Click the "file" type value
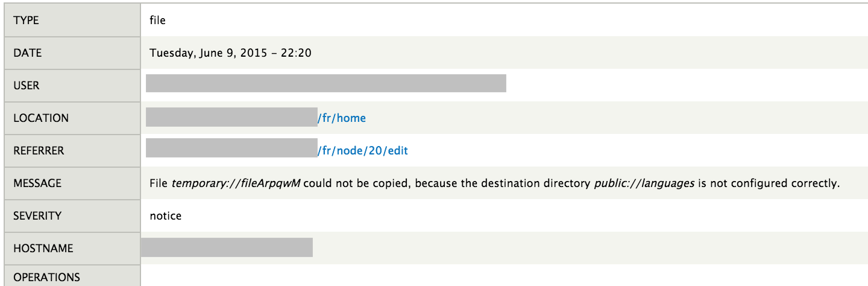This screenshot has width=868, height=286. pyautogui.click(x=157, y=21)
